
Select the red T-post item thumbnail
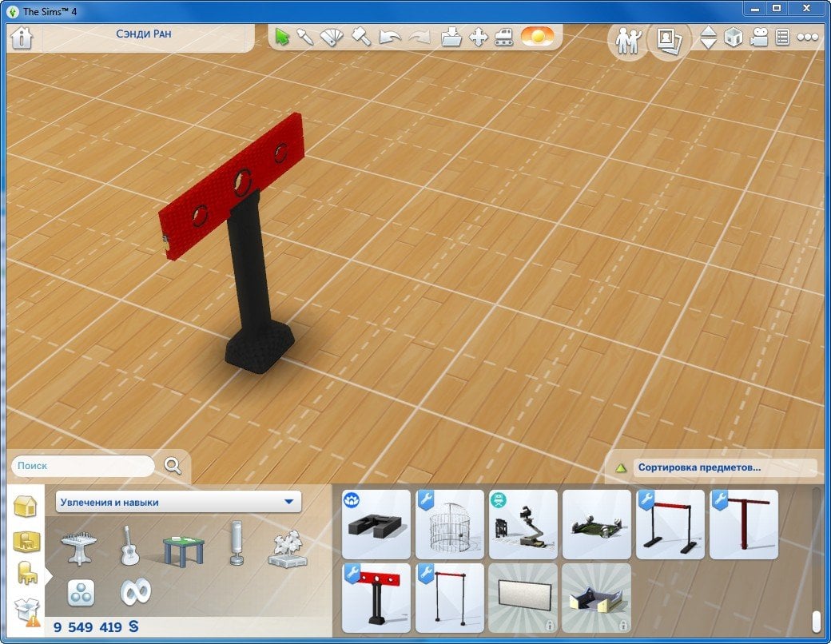click(x=744, y=524)
